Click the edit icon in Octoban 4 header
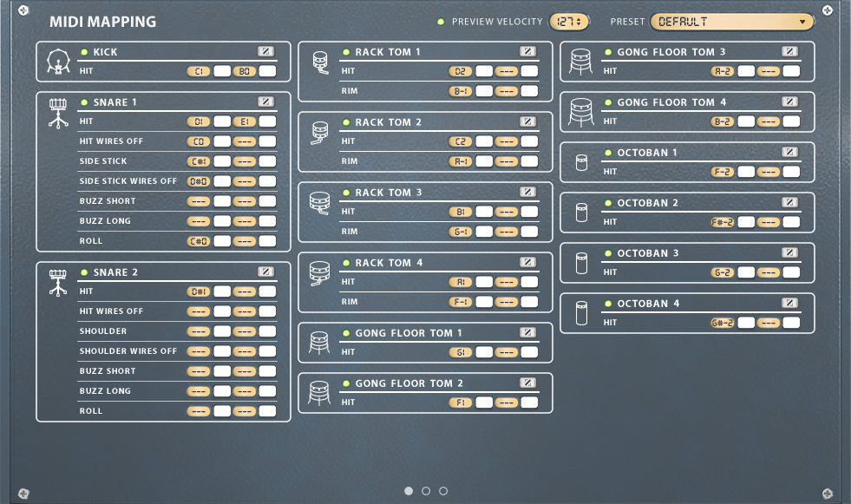The width and height of the screenshot is (851, 504). [789, 303]
